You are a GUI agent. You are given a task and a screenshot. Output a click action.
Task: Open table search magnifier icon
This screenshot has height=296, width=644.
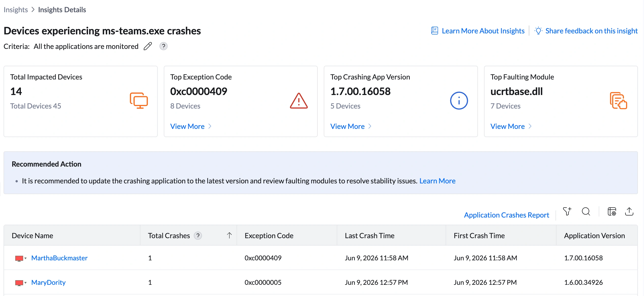click(586, 211)
